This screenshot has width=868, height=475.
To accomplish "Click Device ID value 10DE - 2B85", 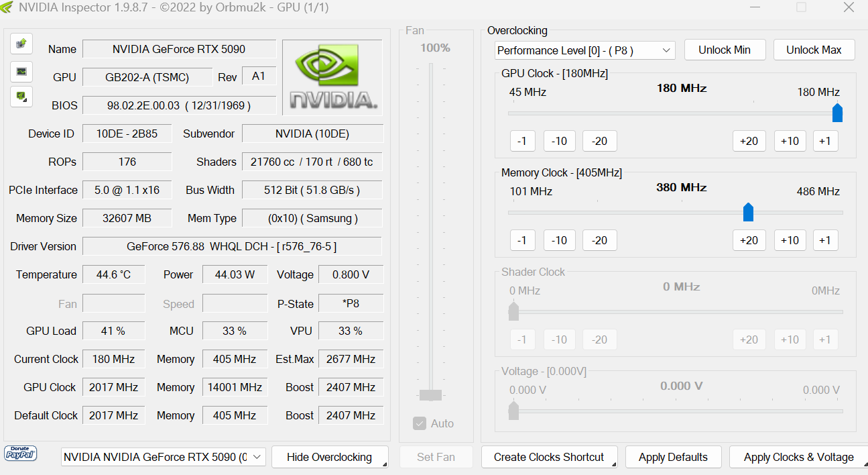I will pos(127,134).
